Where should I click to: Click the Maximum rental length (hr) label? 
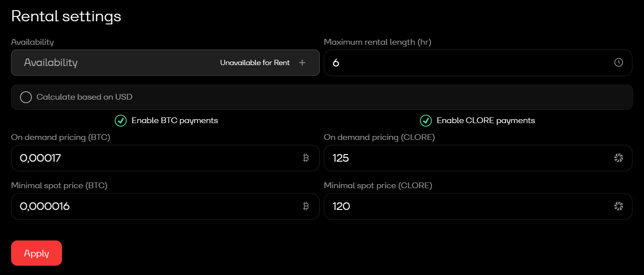click(377, 42)
